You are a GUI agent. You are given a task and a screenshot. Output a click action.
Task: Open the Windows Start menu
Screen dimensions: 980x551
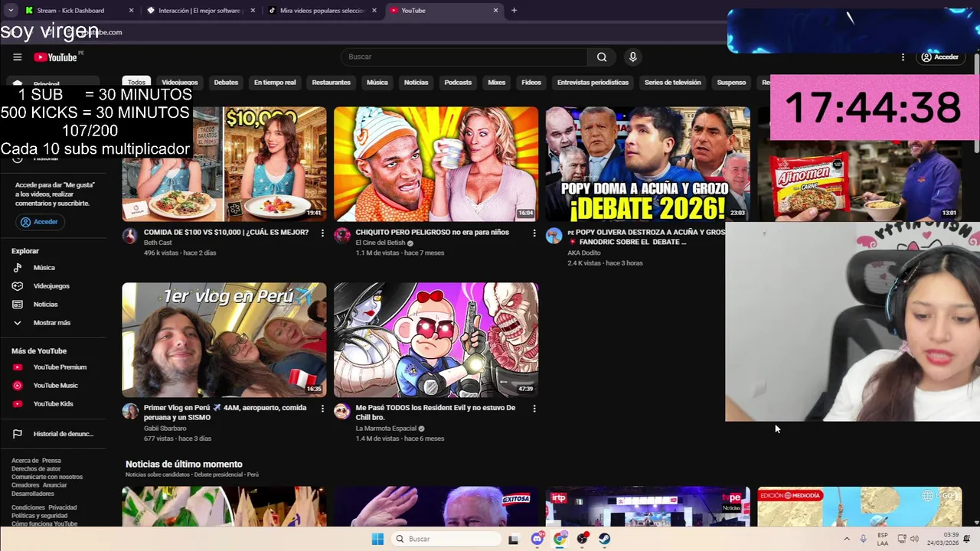point(377,539)
